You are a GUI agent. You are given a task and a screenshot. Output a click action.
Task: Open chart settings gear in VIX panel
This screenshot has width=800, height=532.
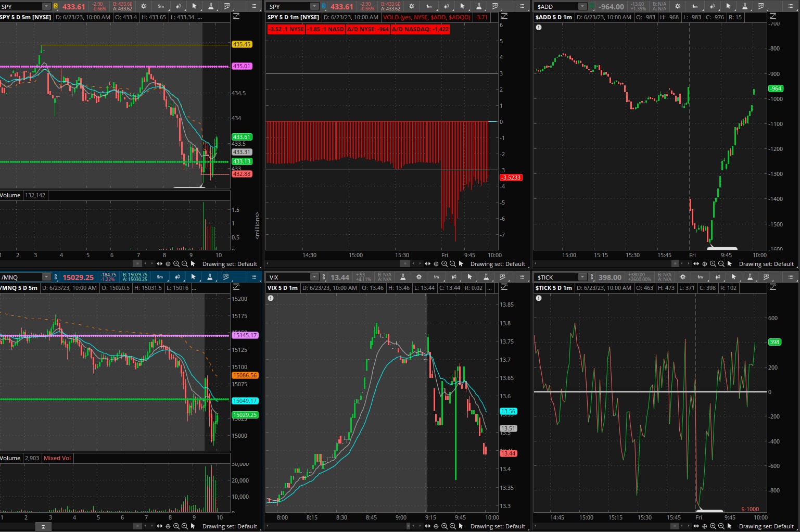(418, 277)
